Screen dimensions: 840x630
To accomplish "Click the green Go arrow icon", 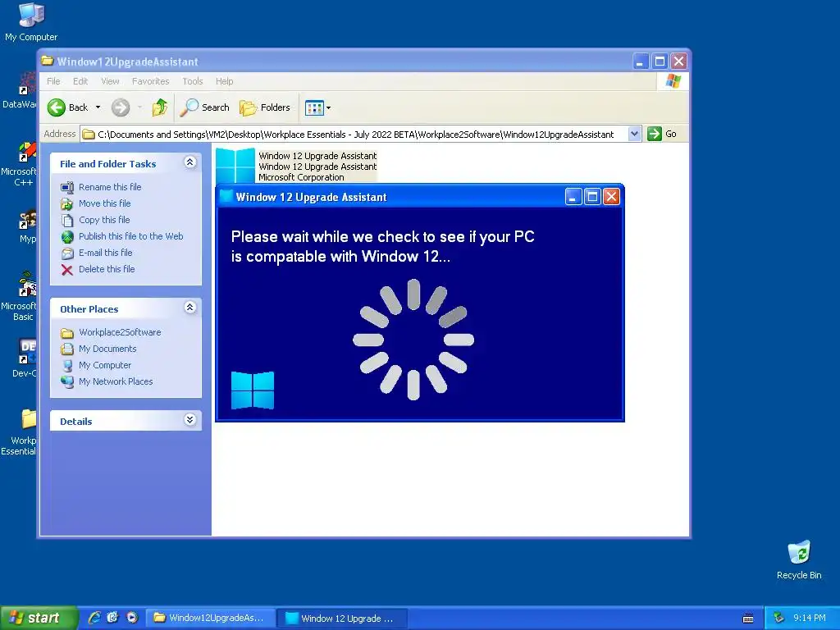I will tap(654, 134).
